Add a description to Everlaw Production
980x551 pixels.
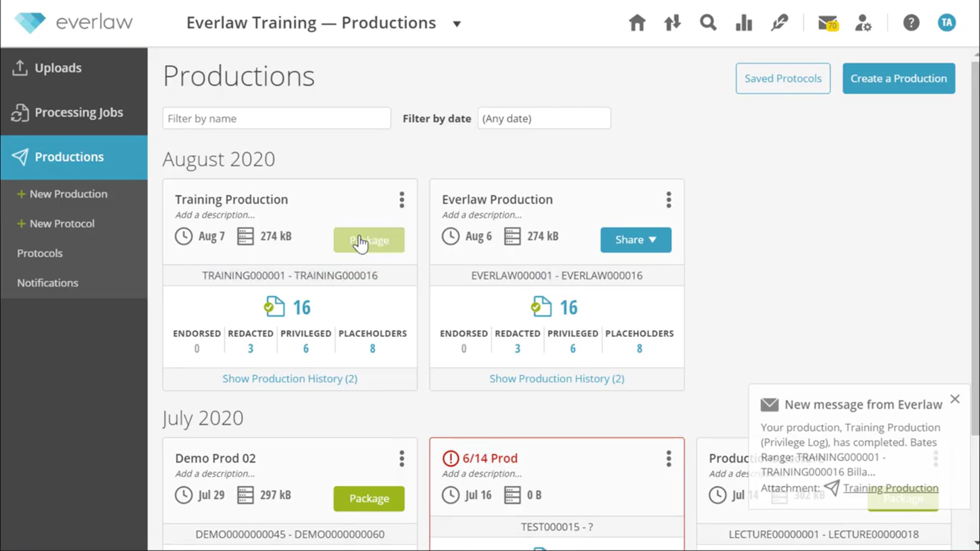482,215
